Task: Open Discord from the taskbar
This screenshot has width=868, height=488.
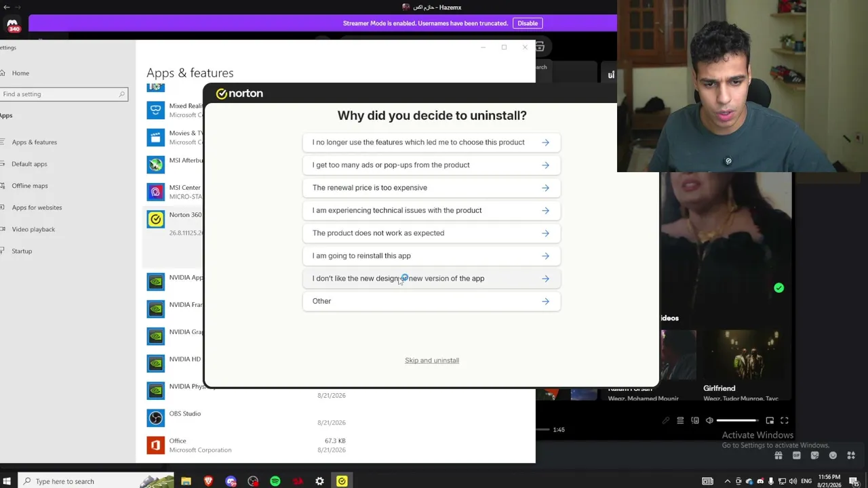Action: tap(231, 481)
